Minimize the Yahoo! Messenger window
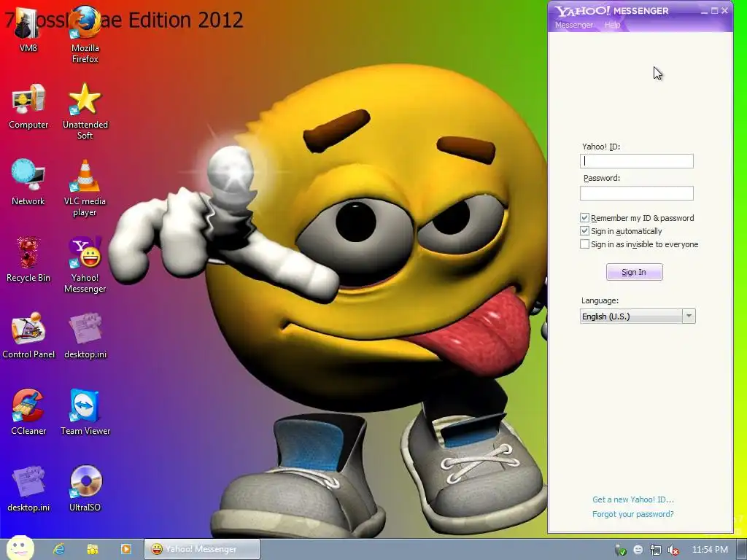The width and height of the screenshot is (747, 560). click(x=704, y=11)
